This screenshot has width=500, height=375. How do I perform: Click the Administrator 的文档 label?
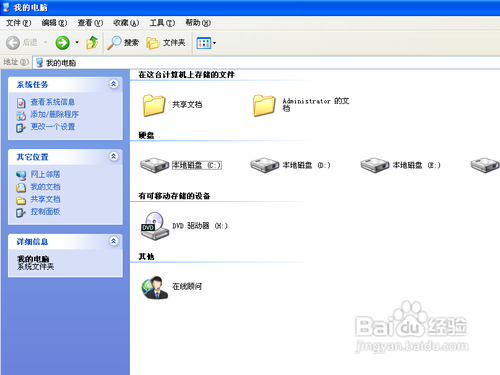click(316, 104)
